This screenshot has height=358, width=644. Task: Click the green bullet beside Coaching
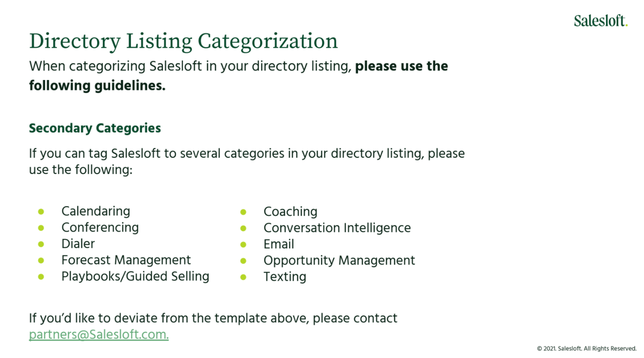pos(243,212)
